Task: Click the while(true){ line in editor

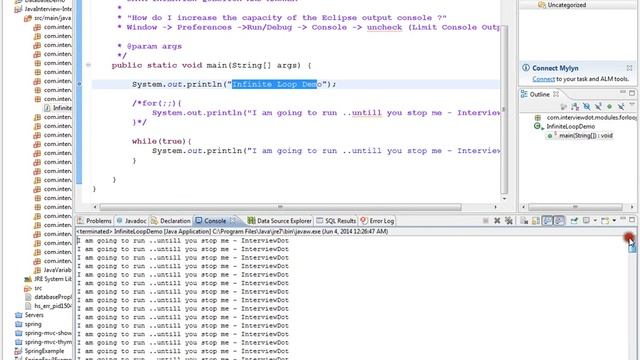Action: (x=162, y=141)
